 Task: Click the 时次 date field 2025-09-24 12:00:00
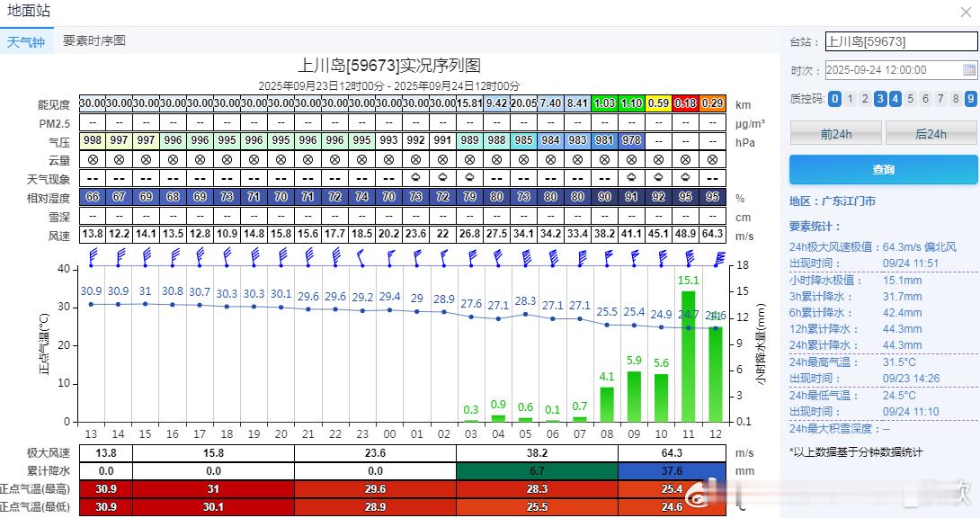tap(901, 70)
